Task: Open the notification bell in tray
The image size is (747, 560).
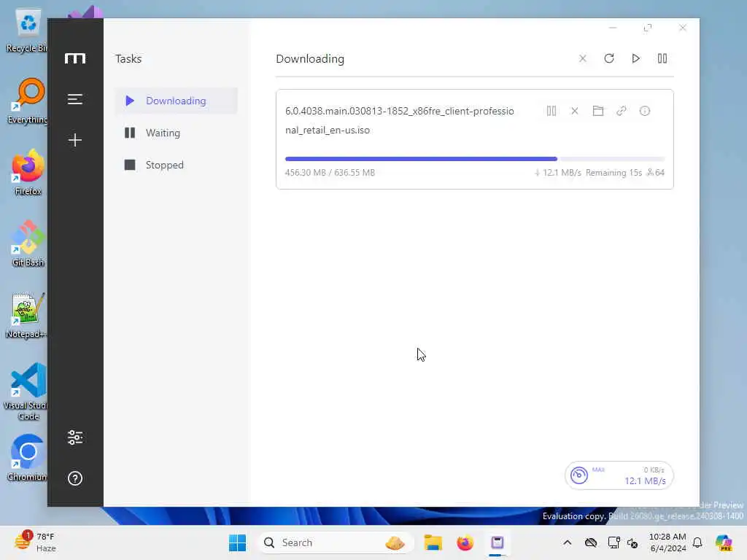Action: (x=697, y=542)
